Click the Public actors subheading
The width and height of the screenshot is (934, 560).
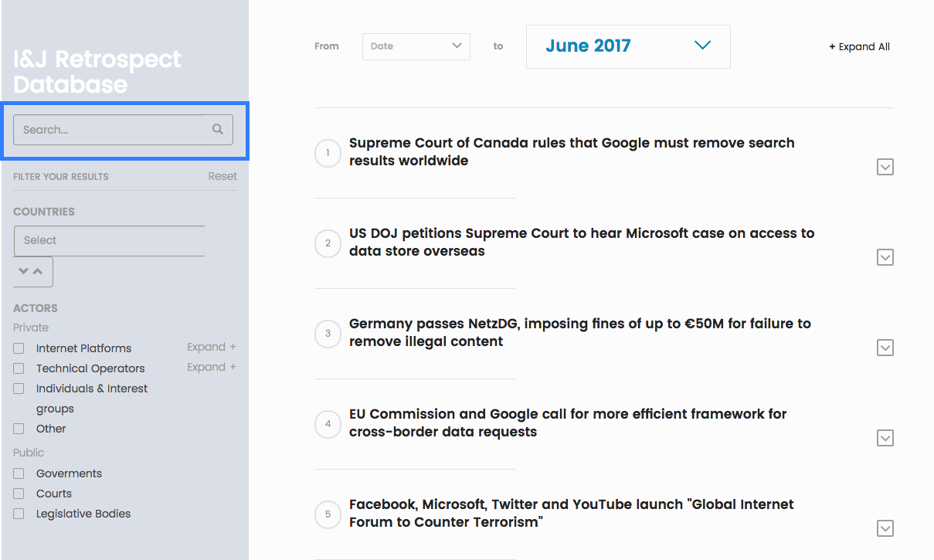(x=29, y=453)
